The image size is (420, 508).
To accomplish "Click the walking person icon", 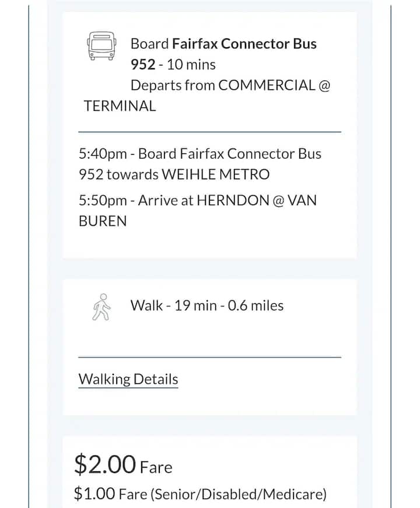I will 101,307.
